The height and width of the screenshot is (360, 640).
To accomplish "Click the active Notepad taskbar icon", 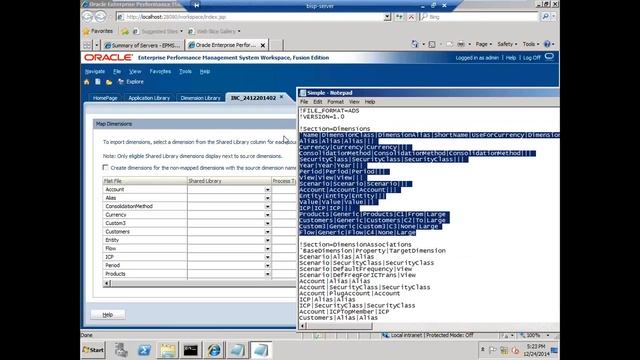I will (x=260, y=350).
